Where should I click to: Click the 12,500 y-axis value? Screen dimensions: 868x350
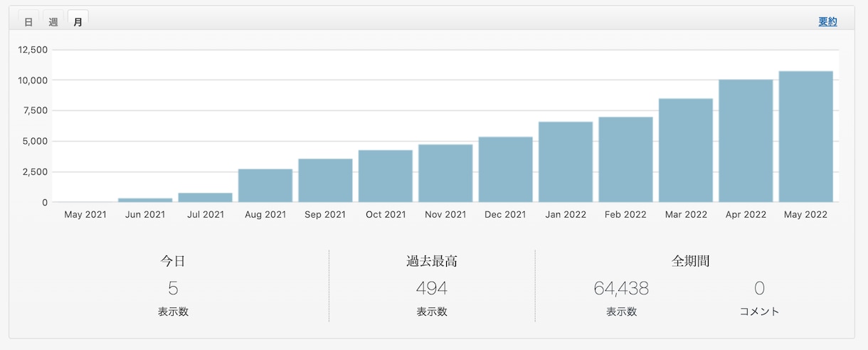[33, 50]
